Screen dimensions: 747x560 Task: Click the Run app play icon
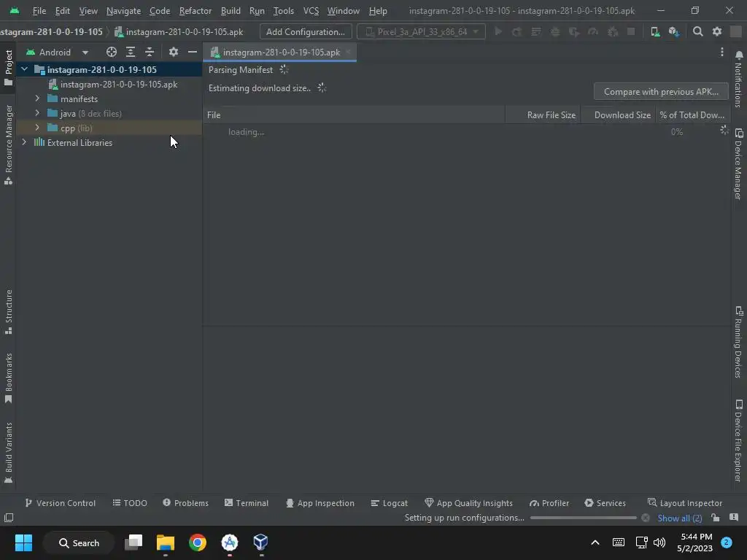[498, 32]
